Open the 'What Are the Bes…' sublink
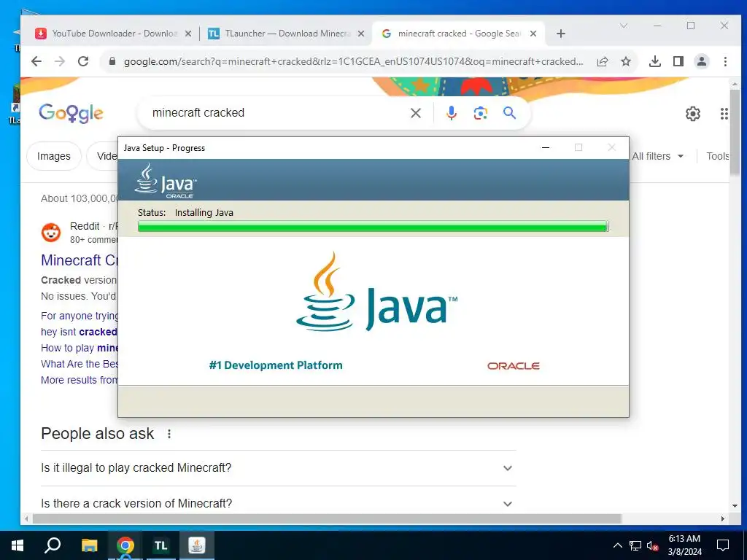Viewport: 747px width, 560px height. pyautogui.click(x=79, y=364)
